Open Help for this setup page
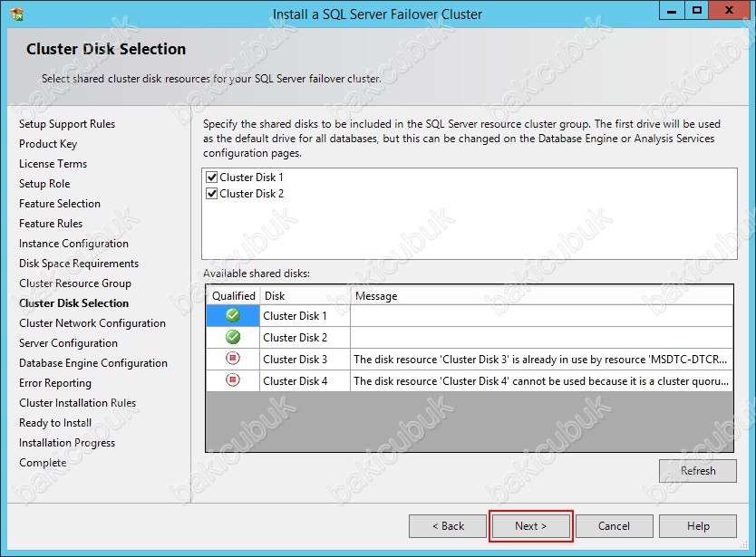756x557 pixels. click(698, 525)
